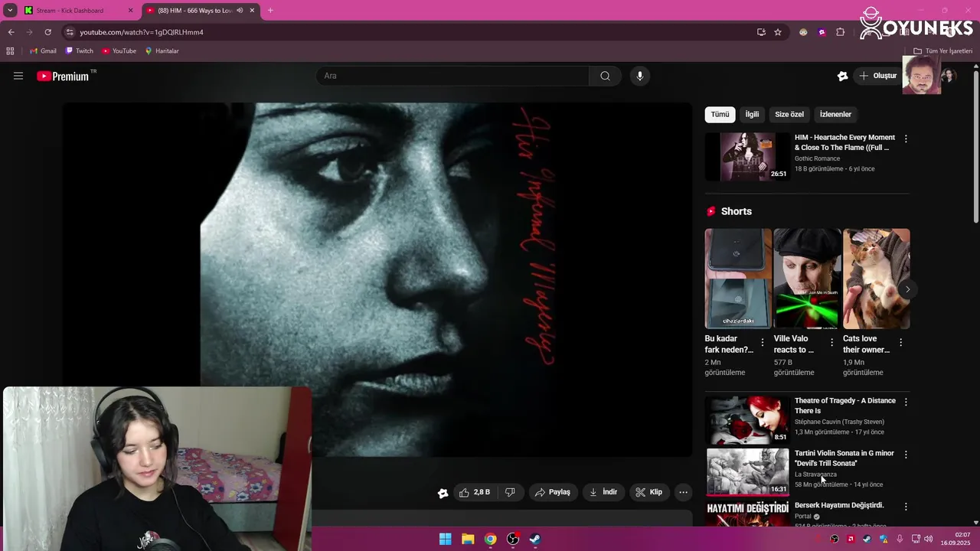Click the sparkle Ask icon beside the like button
The width and height of the screenshot is (980, 551).
click(x=443, y=493)
